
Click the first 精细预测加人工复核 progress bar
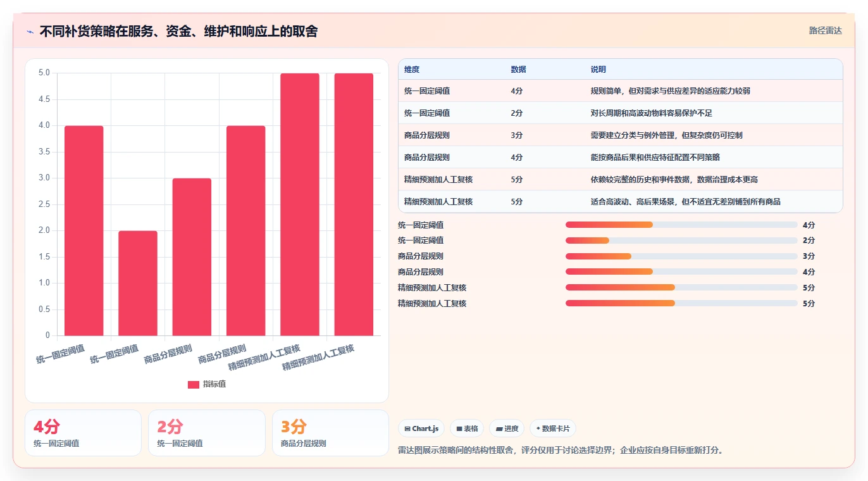681,287
